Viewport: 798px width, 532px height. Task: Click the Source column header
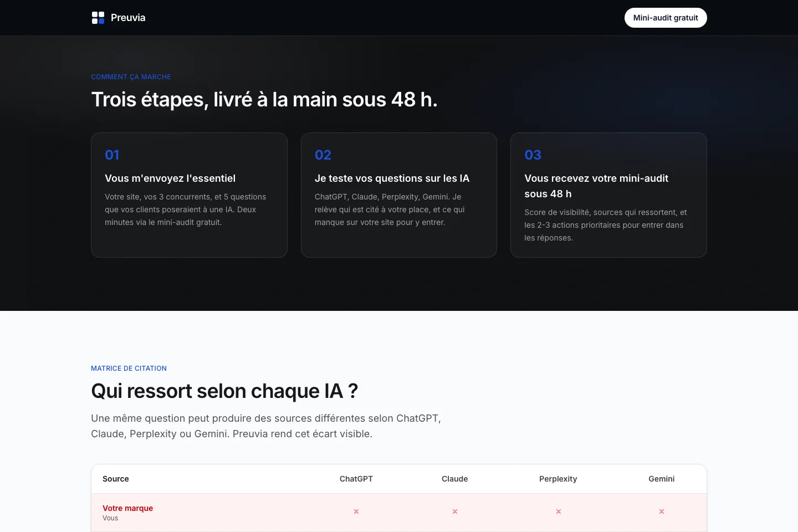[x=116, y=479]
